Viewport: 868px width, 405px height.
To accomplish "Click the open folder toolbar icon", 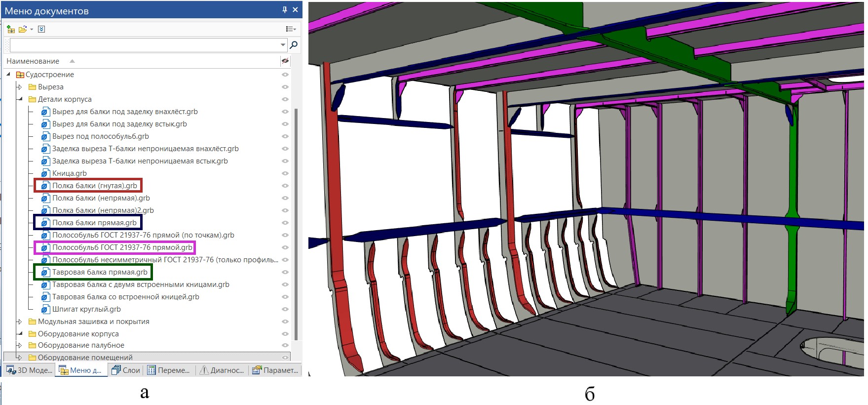I will click(23, 29).
